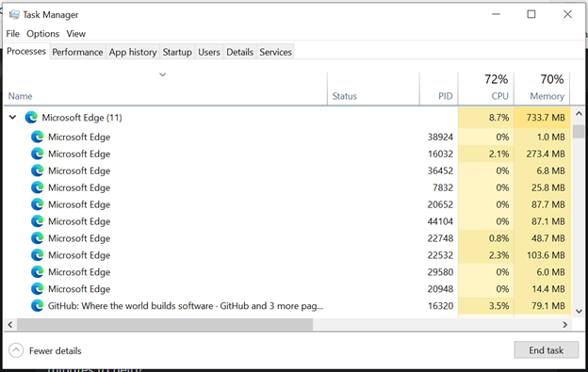Screen dimensions: 588x372
Task: Click the PID value 38924
Action: pos(440,137)
